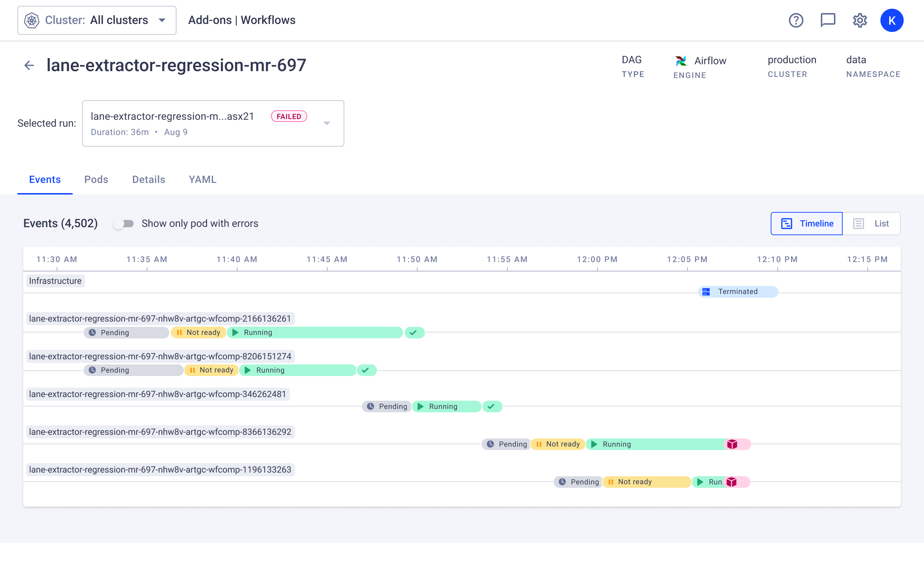Click the success checkmark for wfcomp-8206151274

366,370
